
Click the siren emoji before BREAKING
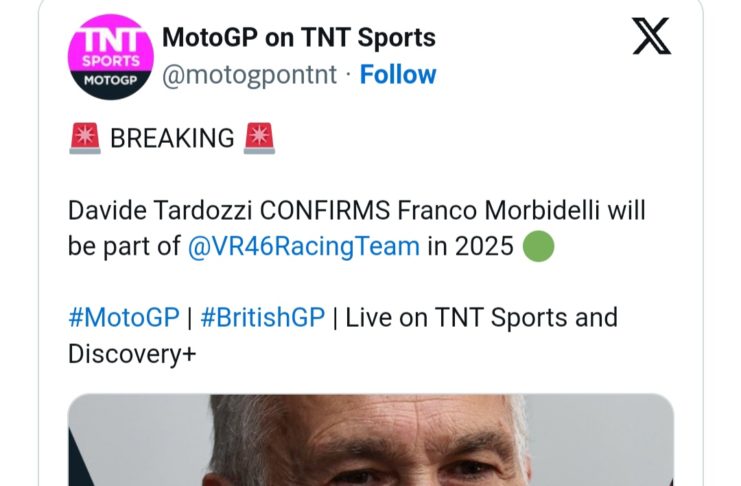[85, 139]
